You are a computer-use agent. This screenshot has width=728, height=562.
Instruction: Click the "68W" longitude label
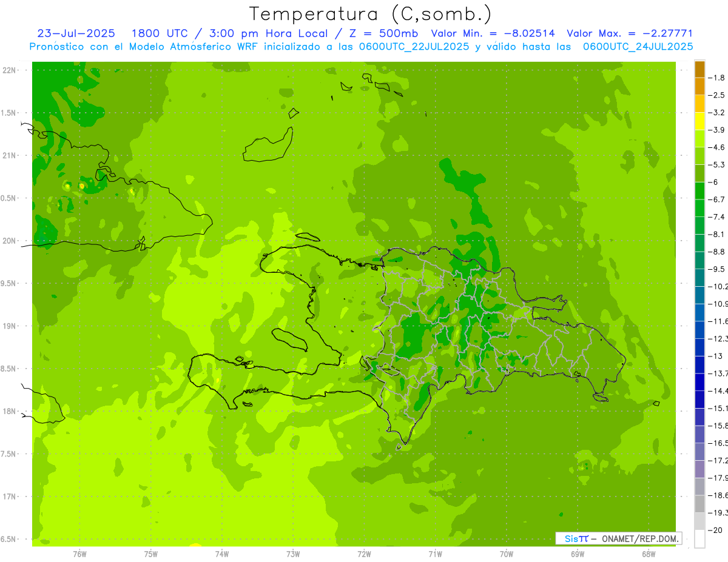tap(649, 554)
